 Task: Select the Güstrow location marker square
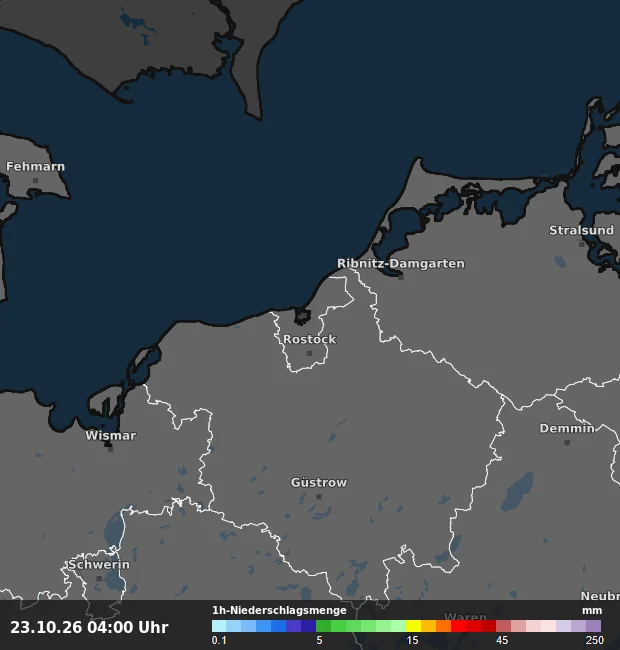coord(319,496)
